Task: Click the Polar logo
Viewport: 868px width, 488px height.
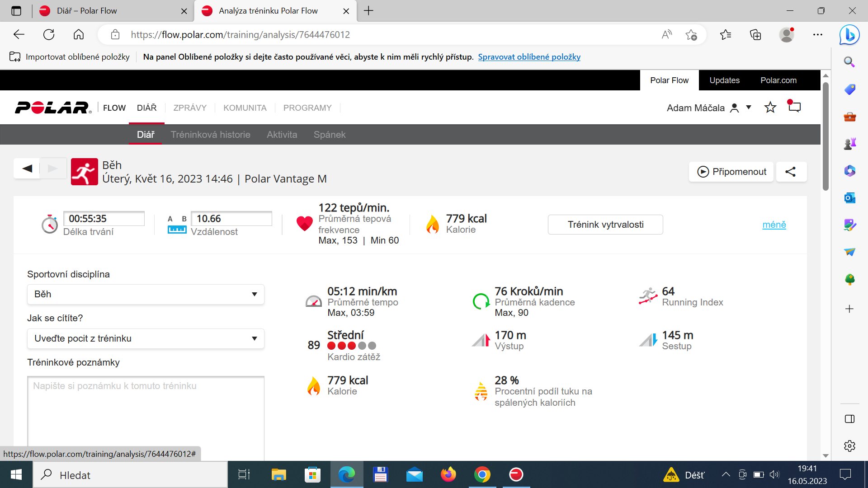Action: click(x=53, y=108)
